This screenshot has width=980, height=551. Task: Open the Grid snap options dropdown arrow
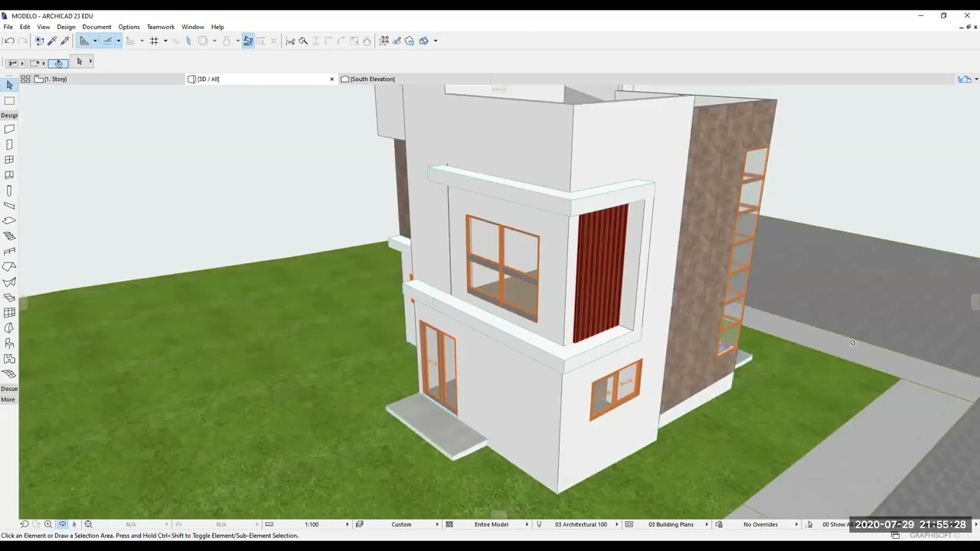coord(165,41)
